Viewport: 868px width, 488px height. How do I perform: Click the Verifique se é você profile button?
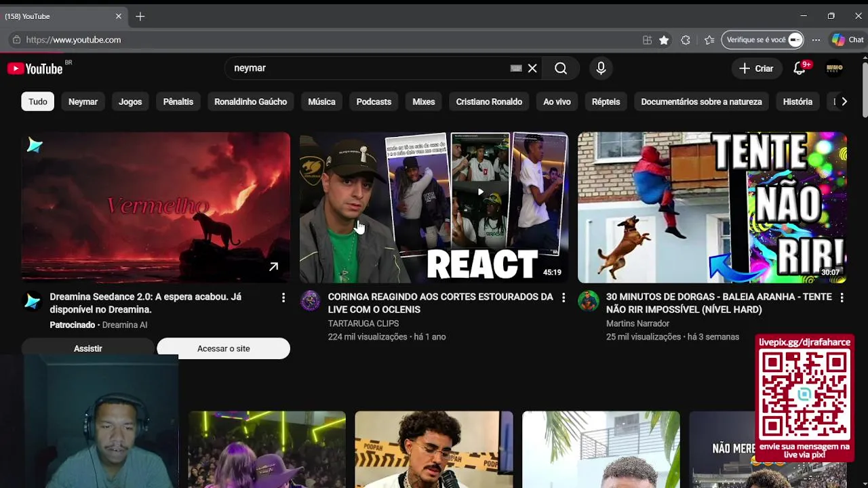tap(764, 40)
